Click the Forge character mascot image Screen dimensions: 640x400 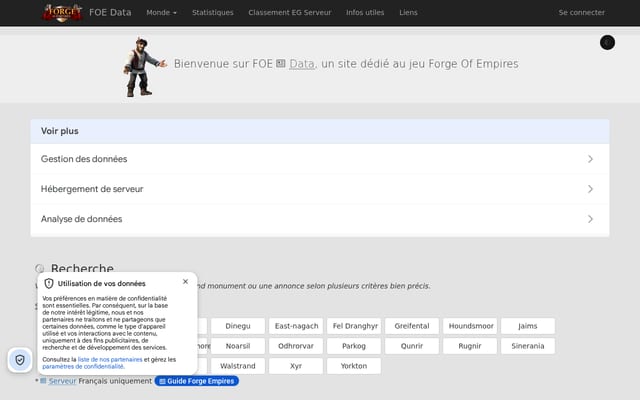144,67
